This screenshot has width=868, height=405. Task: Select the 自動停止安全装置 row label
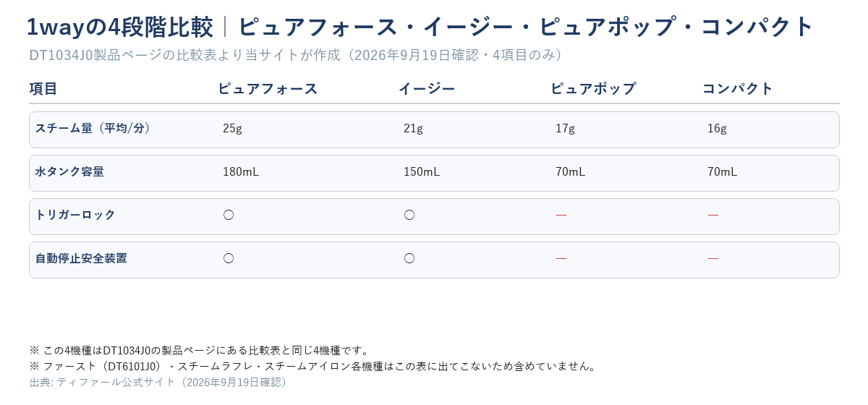pyautogui.click(x=81, y=258)
